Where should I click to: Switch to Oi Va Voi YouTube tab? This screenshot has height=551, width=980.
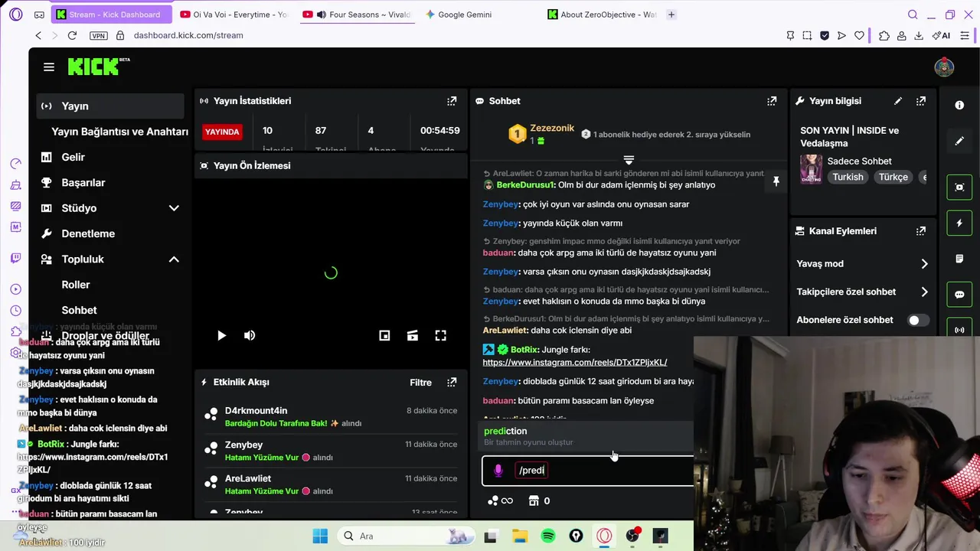tap(234, 15)
